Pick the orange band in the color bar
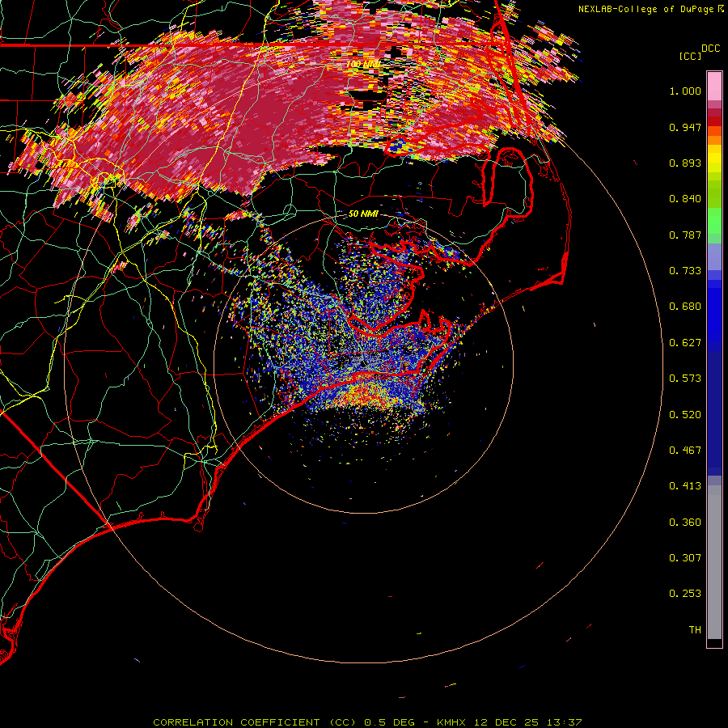Viewport: 728px width, 728px height. click(x=714, y=139)
